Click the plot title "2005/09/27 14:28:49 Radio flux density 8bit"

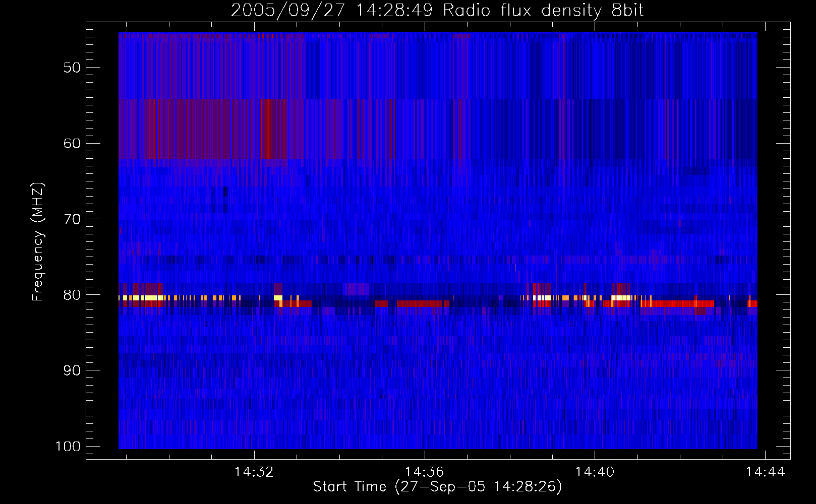coord(437,11)
